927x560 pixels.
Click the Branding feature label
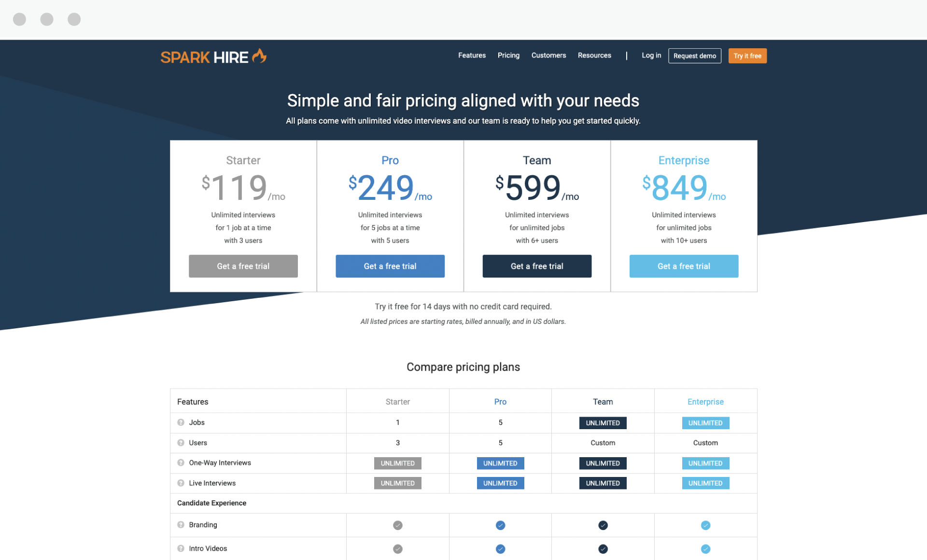click(x=203, y=525)
